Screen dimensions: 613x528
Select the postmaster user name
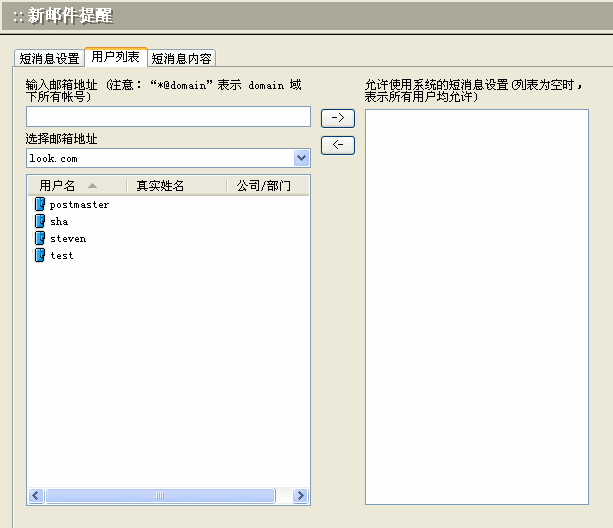[x=79, y=204]
